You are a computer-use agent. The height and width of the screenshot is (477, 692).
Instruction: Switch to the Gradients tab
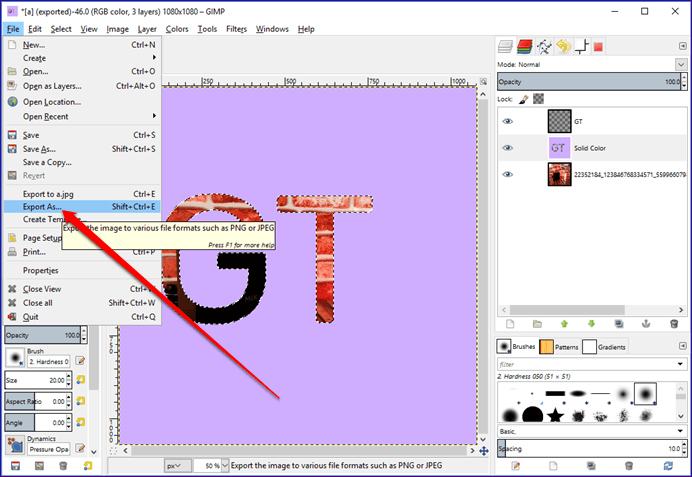(x=604, y=347)
